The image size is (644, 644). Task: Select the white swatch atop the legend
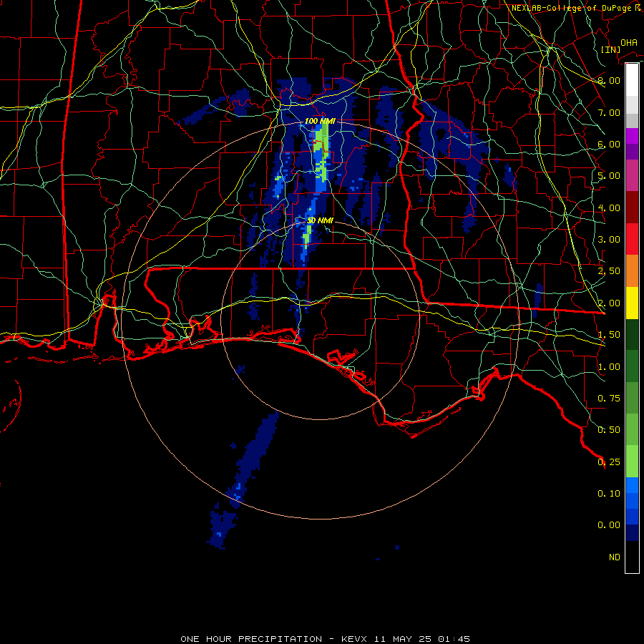[632, 80]
